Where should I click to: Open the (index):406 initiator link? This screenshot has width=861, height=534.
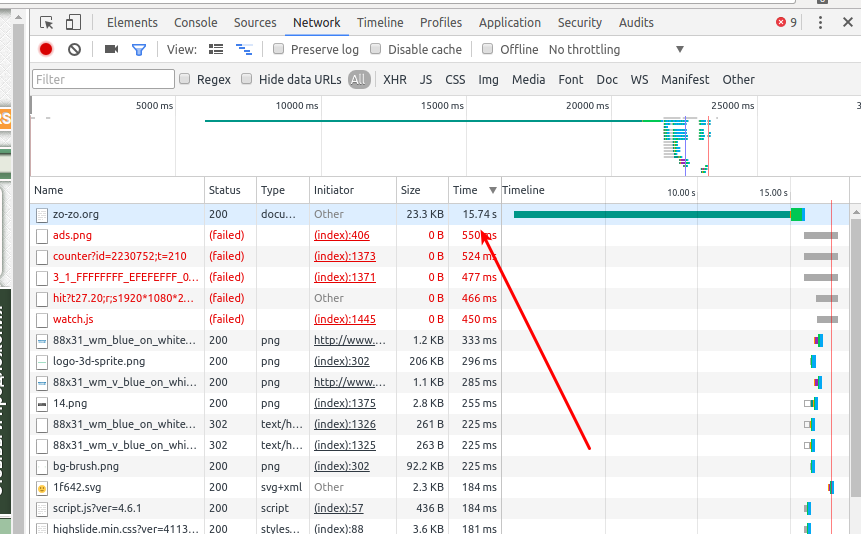(x=341, y=235)
